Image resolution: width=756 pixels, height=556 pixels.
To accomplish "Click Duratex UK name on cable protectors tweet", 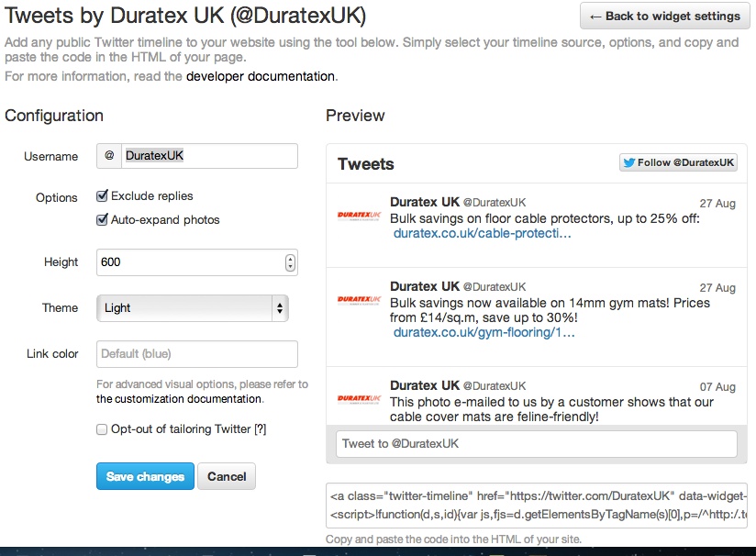I will point(425,202).
